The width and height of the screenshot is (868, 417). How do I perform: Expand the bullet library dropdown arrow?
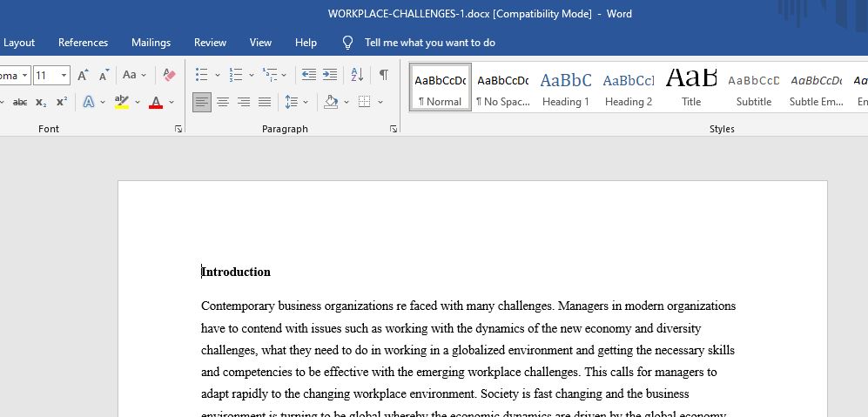click(x=217, y=75)
